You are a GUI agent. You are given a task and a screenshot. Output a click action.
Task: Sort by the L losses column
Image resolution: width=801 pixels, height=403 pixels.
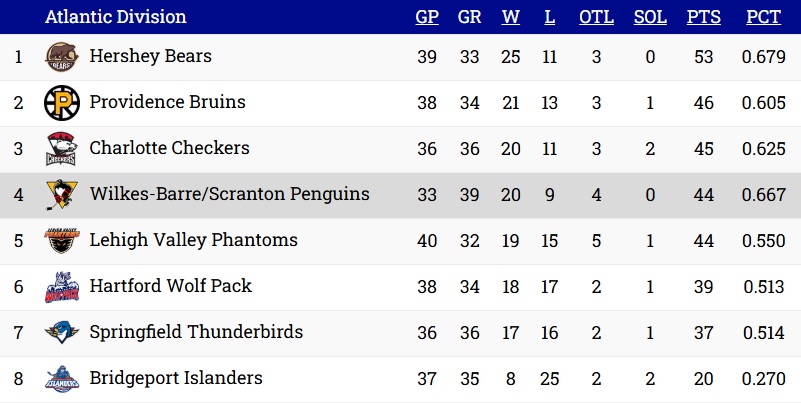point(550,17)
